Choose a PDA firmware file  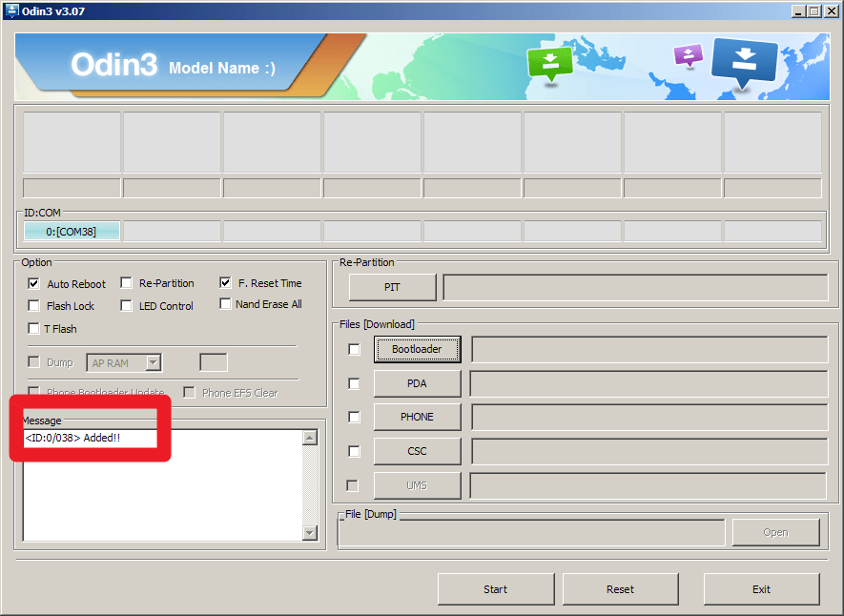tap(417, 383)
